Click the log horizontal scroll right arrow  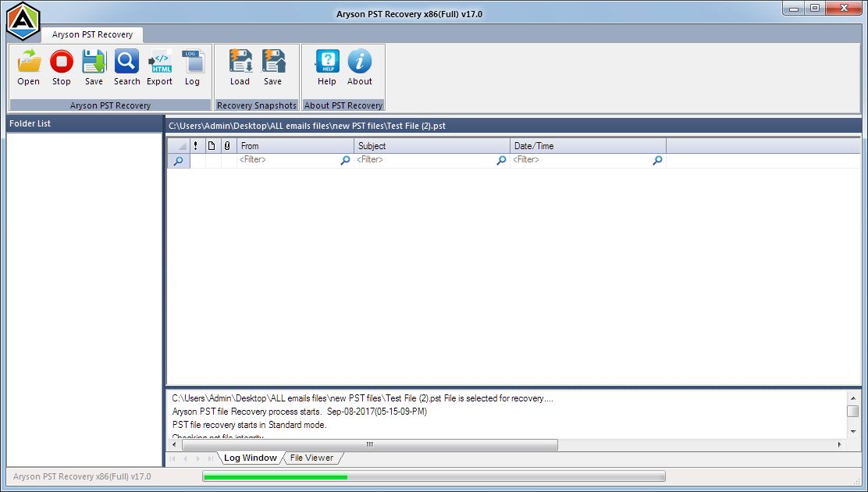pos(840,445)
